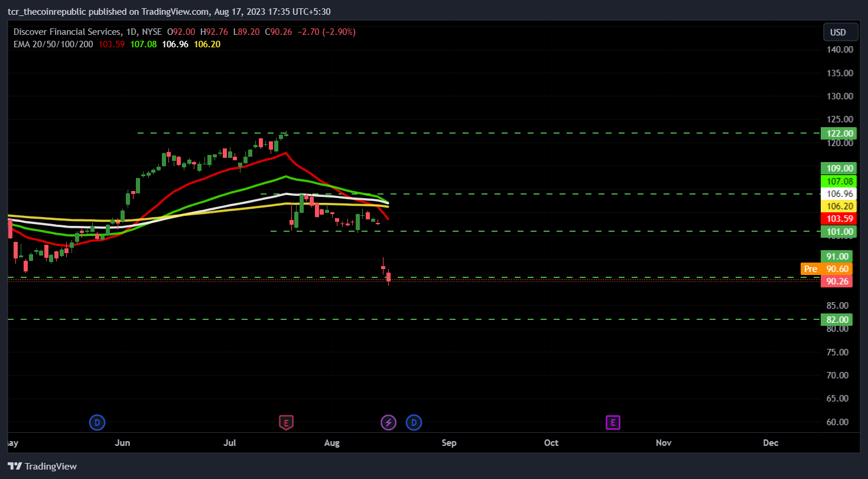Image resolution: width=868 pixels, height=479 pixels.
Task: Click the 91.00 price level label
Action: 837,256
